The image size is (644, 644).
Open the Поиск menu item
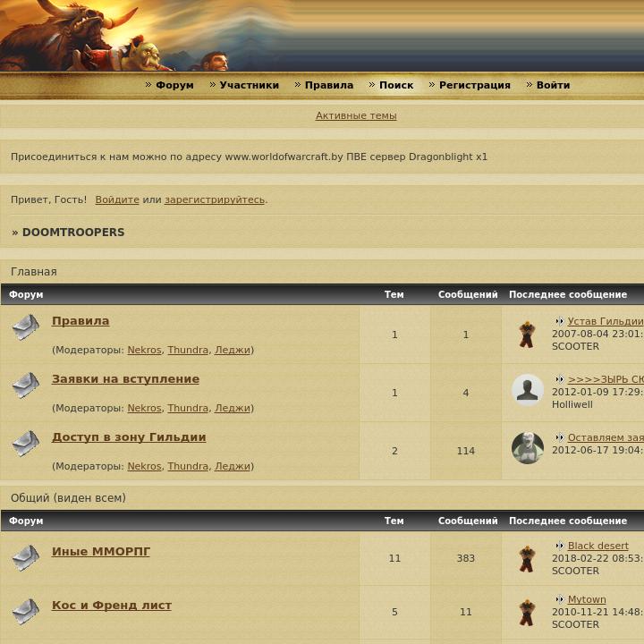coord(396,85)
